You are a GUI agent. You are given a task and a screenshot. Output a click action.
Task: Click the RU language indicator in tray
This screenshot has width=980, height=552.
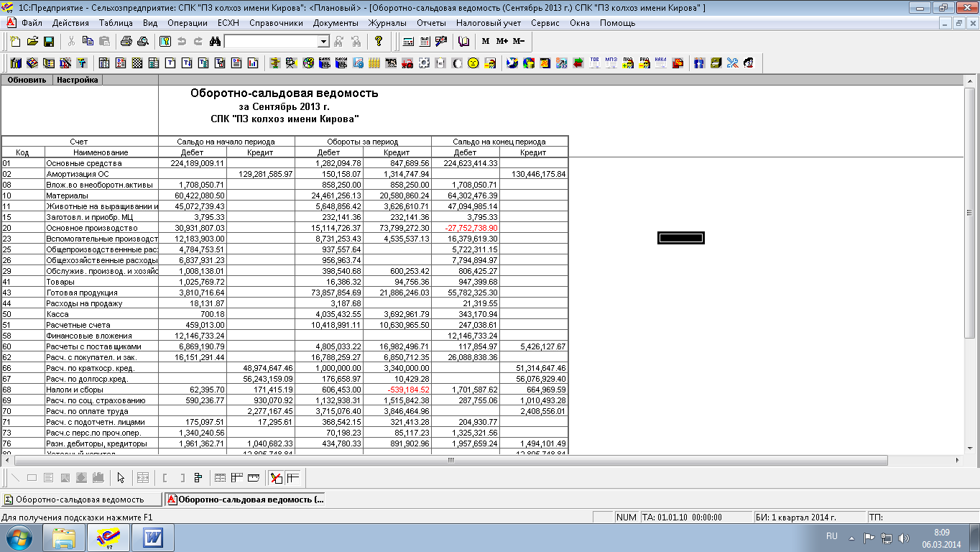pyautogui.click(x=832, y=536)
